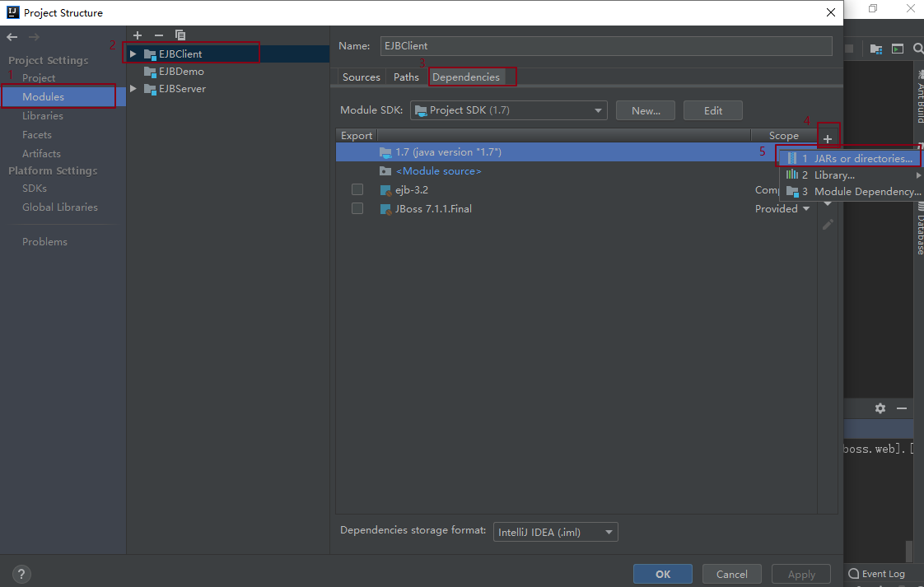
Task: Switch to the Paths tab
Action: (x=406, y=77)
